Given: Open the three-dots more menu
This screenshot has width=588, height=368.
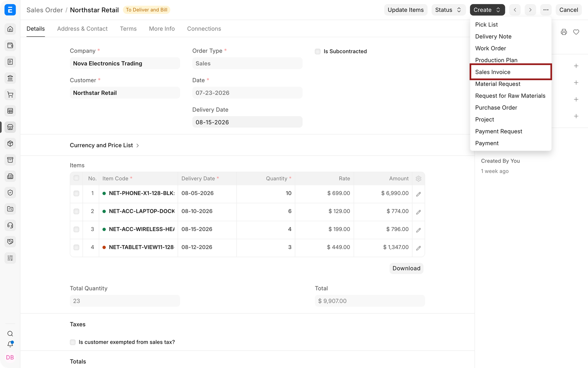Looking at the screenshot, I should [546, 10].
